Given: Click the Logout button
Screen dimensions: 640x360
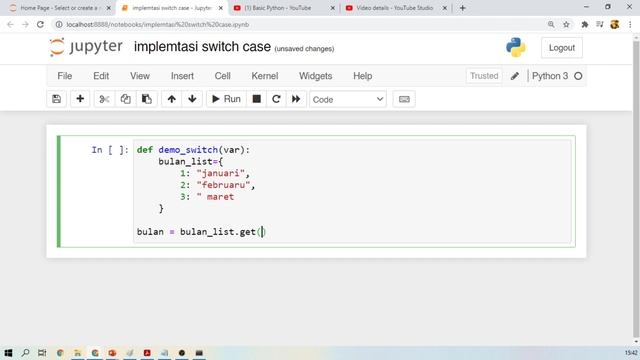Looking at the screenshot, I should point(562,48).
